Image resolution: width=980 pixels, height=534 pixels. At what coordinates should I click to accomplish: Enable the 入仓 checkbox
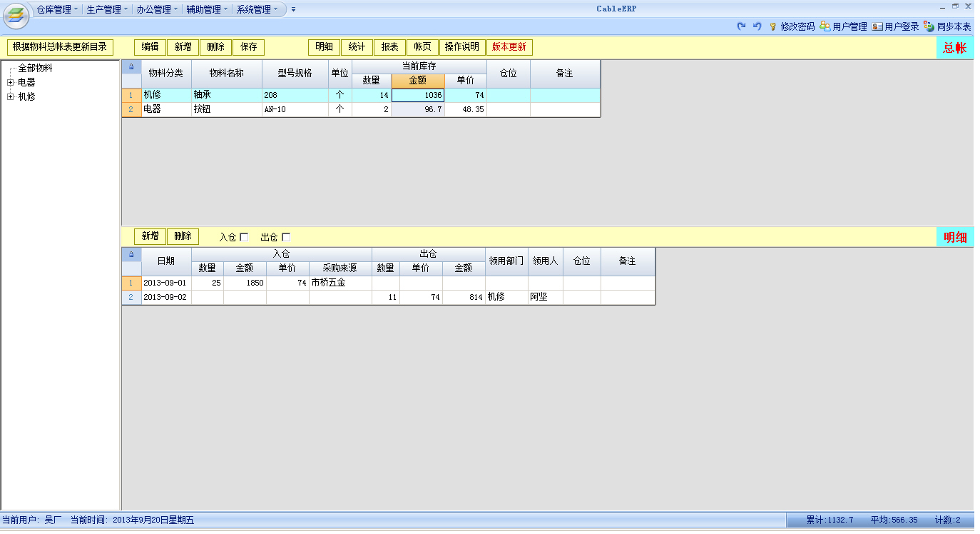point(244,237)
